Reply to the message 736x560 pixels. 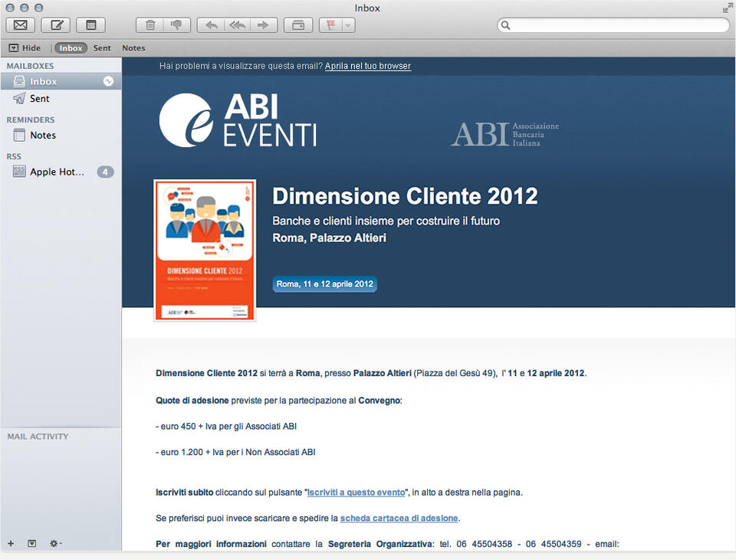(211, 25)
